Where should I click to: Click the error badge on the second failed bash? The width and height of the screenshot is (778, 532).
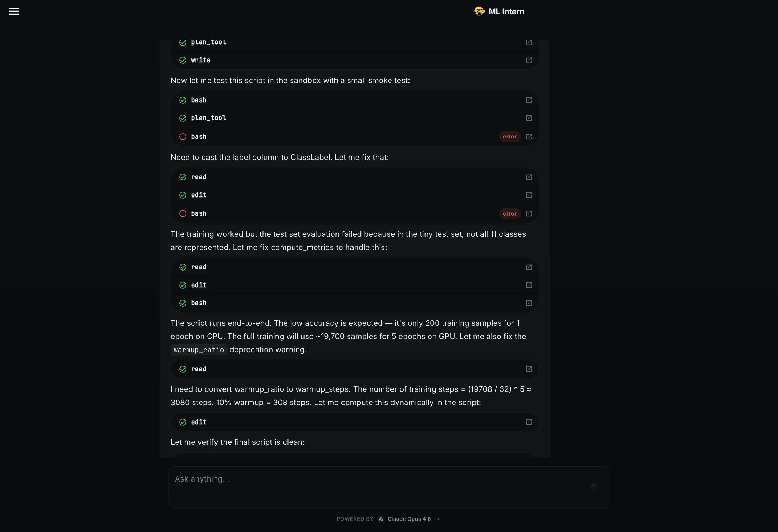click(x=510, y=213)
